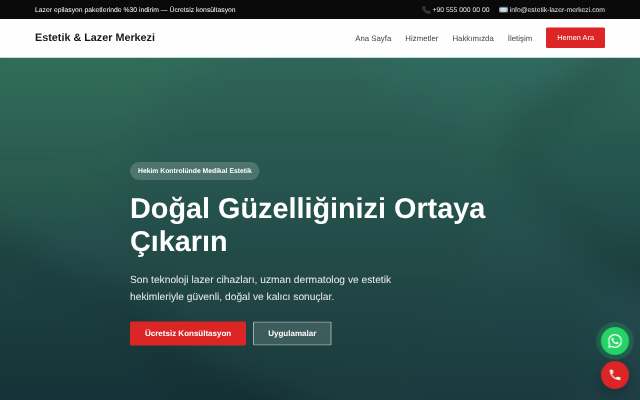Open the Uygulamalar button
Viewport: 640px width, 400px height.
[292, 333]
